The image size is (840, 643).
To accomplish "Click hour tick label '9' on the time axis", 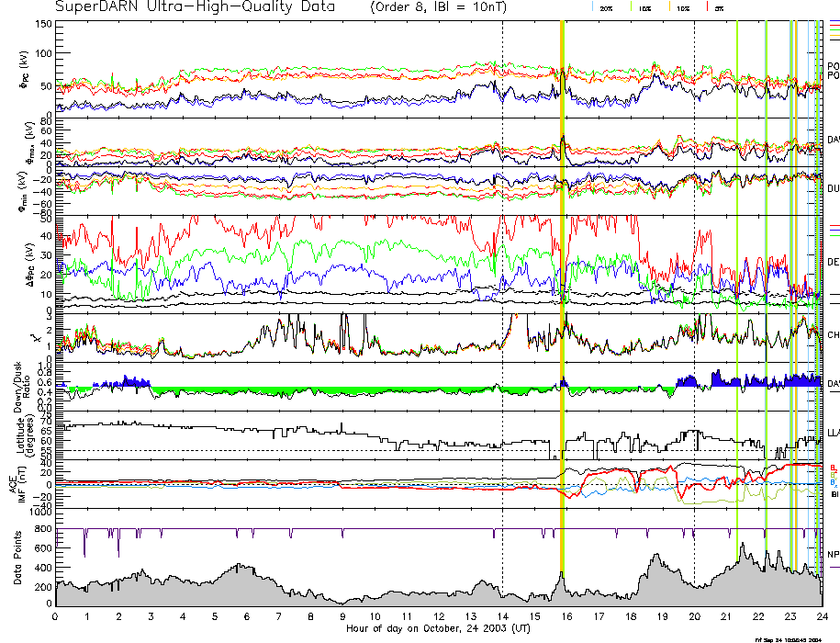I will [342, 616].
